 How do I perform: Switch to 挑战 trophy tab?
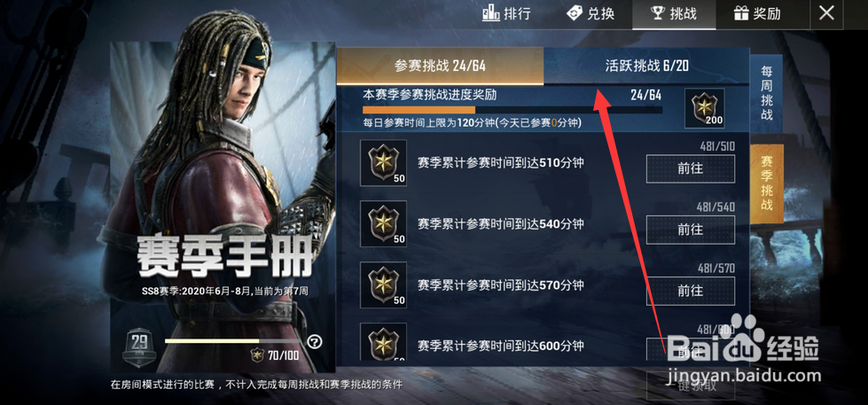click(674, 14)
